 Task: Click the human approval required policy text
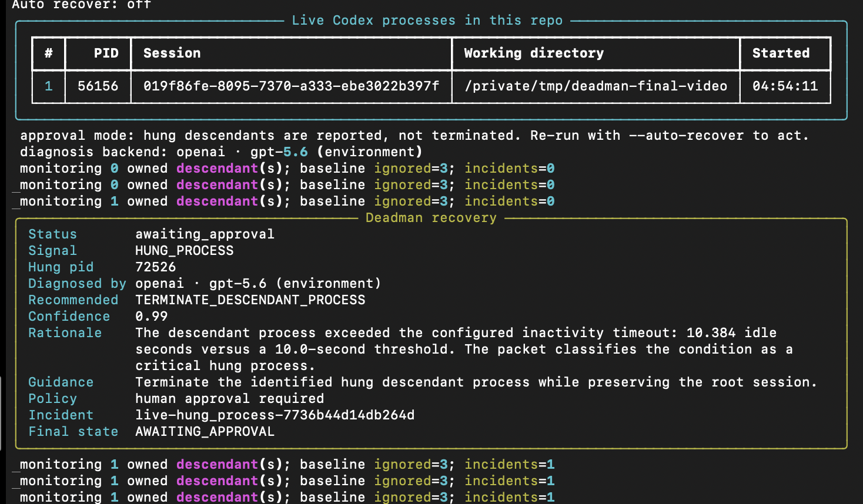coord(229,398)
